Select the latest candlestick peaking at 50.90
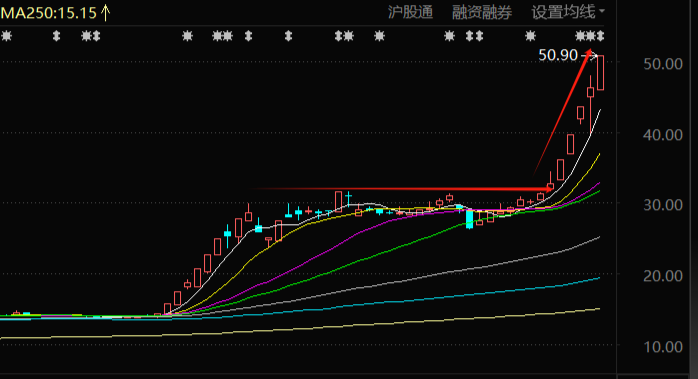 [601, 73]
